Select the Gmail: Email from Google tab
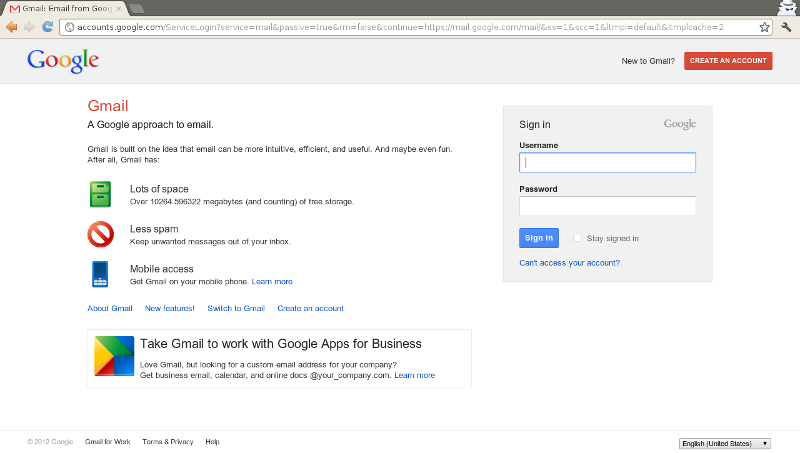The height and width of the screenshot is (453, 800). pyautogui.click(x=65, y=9)
